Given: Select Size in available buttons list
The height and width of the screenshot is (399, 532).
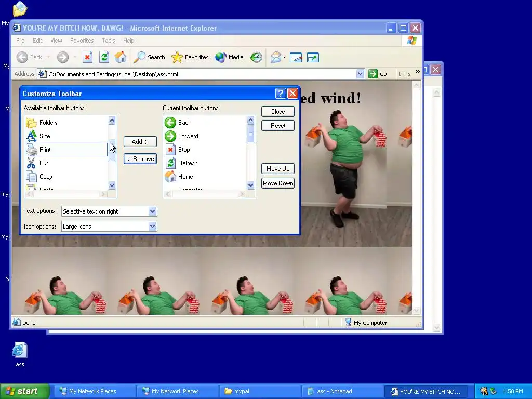Looking at the screenshot, I should [66, 136].
